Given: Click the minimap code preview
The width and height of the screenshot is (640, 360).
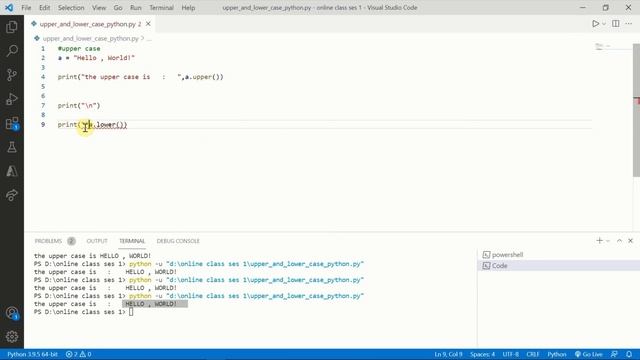Looking at the screenshot, I should (602, 47).
